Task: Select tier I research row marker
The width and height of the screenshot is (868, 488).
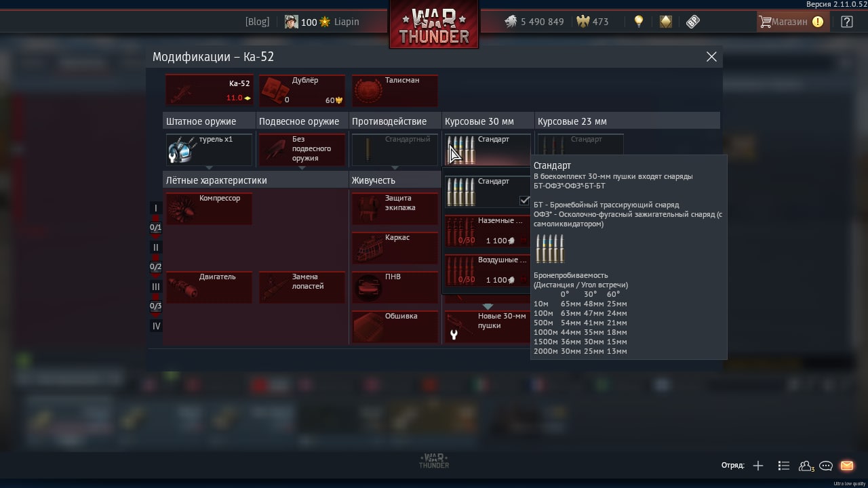Action: pos(156,209)
